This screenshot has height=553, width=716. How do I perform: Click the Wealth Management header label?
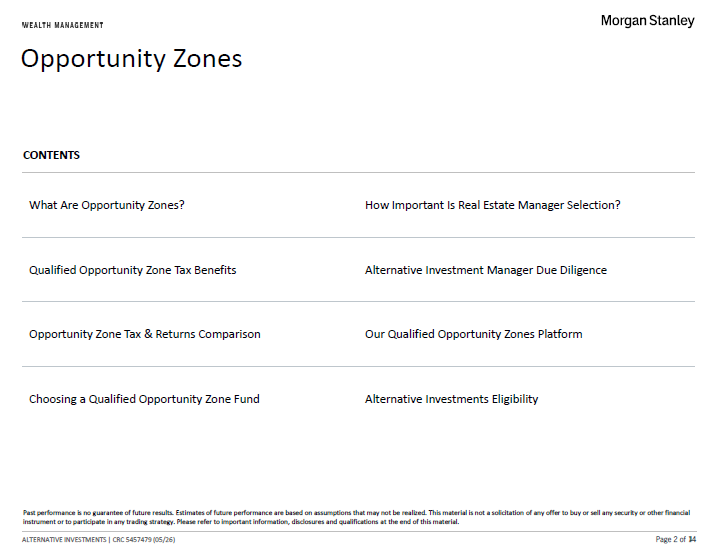63,25
